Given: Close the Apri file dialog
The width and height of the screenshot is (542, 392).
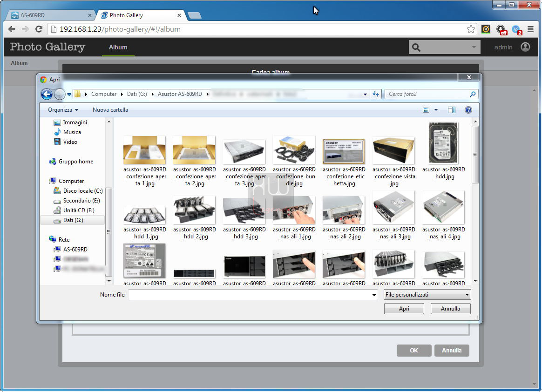Looking at the screenshot, I should pyautogui.click(x=469, y=77).
